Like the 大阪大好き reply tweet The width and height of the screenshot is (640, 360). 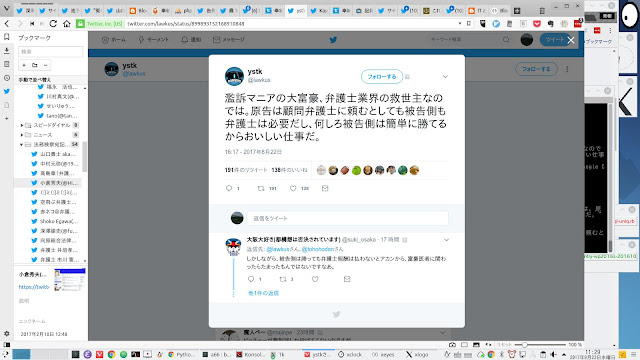(x=315, y=279)
